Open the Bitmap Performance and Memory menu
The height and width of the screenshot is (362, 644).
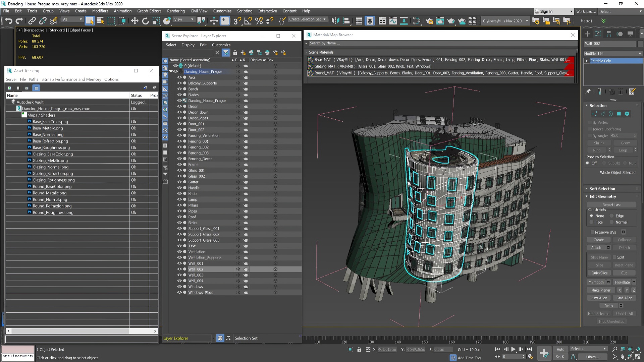[x=71, y=79]
